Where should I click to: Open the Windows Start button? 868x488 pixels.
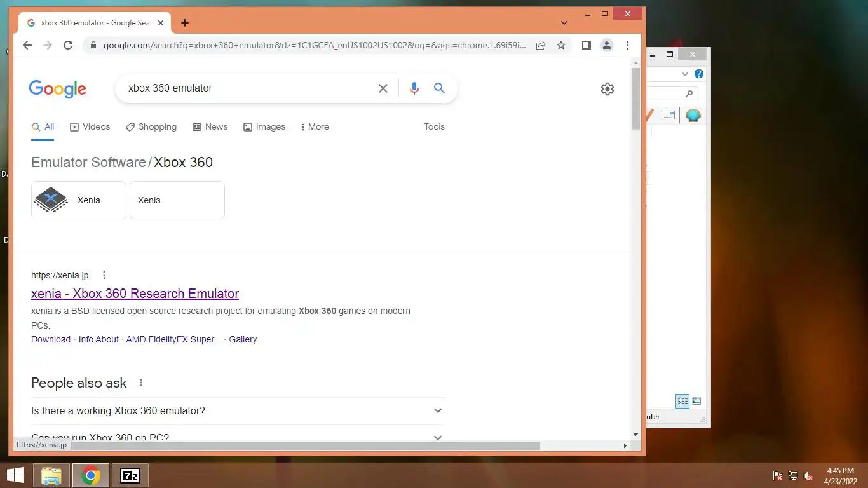pos(15,475)
